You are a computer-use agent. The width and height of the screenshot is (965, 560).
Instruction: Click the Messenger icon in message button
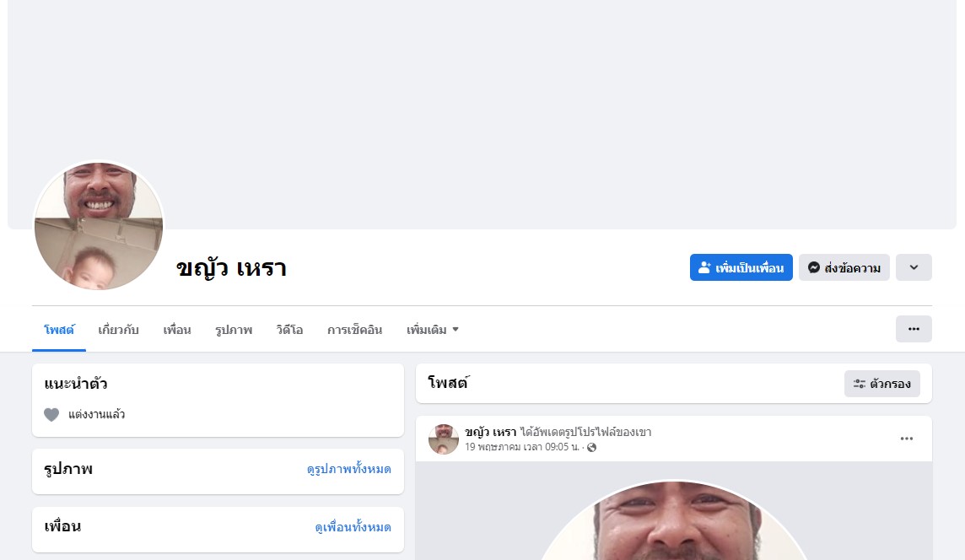(x=814, y=267)
